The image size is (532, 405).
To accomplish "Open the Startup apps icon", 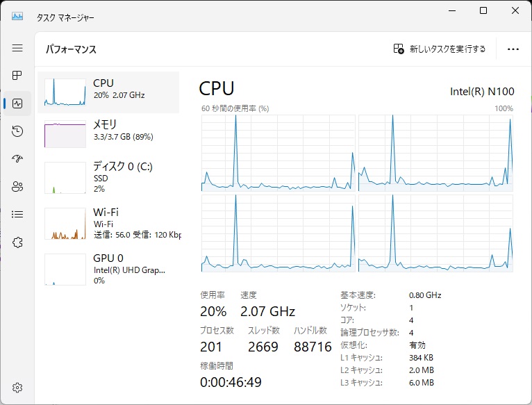I will pyautogui.click(x=18, y=159).
